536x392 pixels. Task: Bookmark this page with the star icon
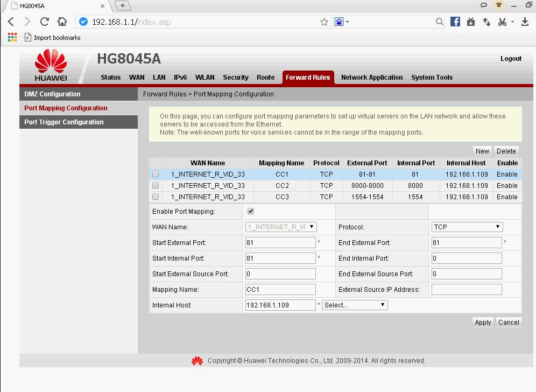324,22
